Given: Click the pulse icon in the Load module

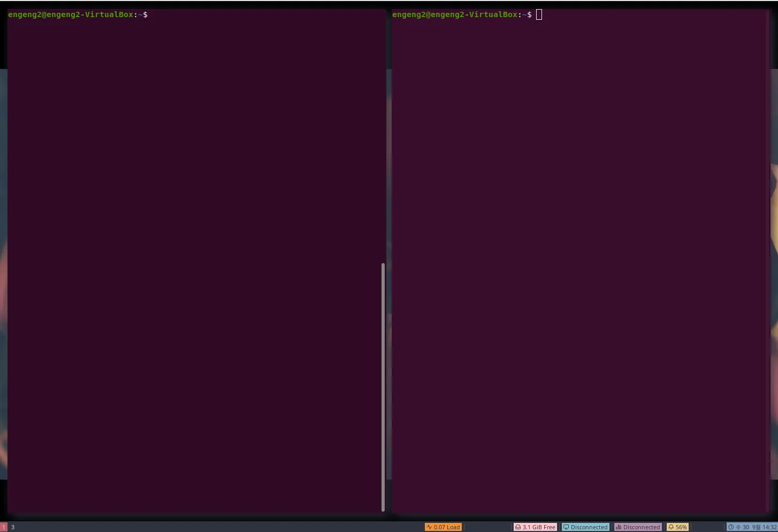Looking at the screenshot, I should coord(429,527).
